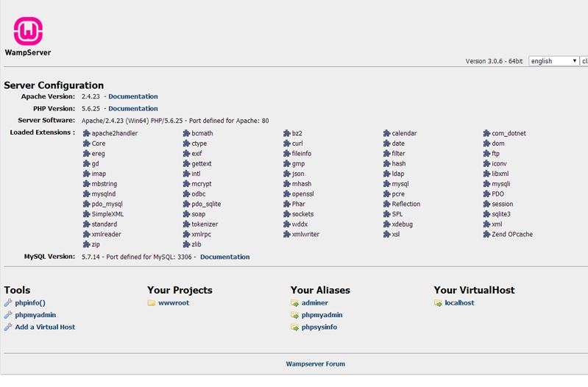The image size is (588, 387).
Task: Select the mysqlnd extension text
Action: coord(104,194)
